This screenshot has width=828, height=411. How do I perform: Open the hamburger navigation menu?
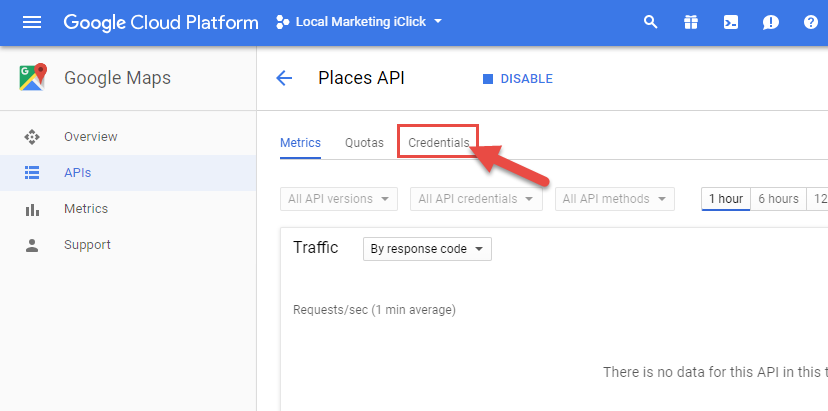coord(32,23)
